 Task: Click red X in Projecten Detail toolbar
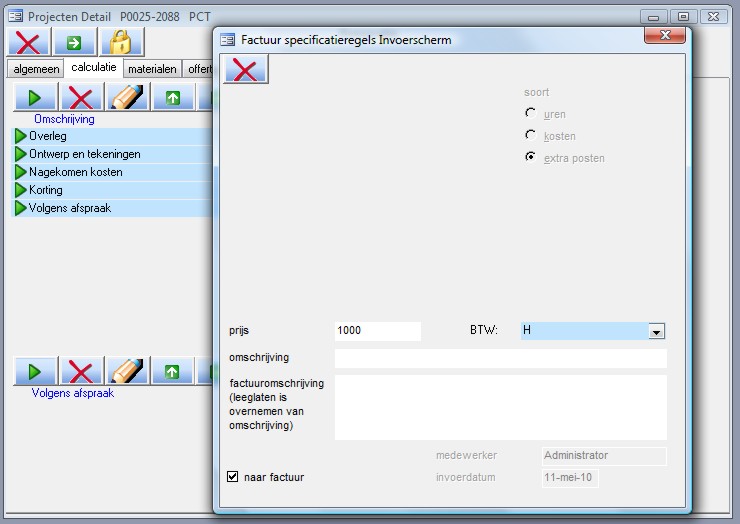pyautogui.click(x=28, y=42)
